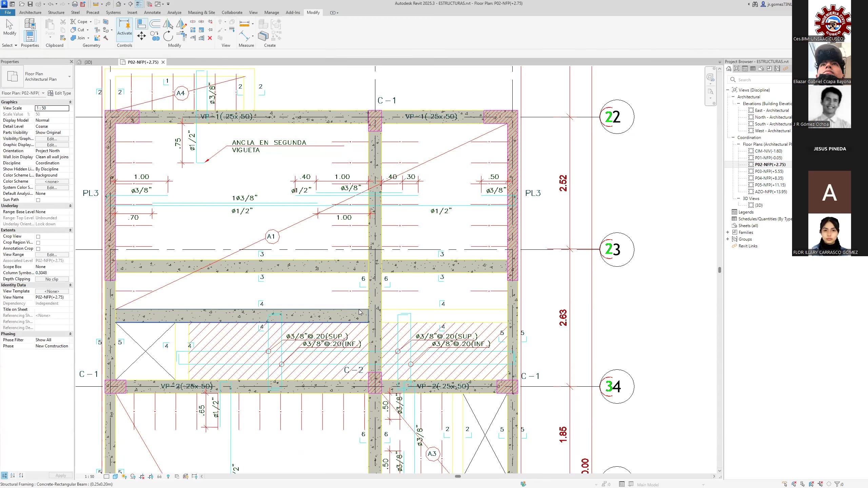This screenshot has height=488, width=868.
Task: Click the Temporary Hide/Isolate glasses icon
Action: click(159, 476)
